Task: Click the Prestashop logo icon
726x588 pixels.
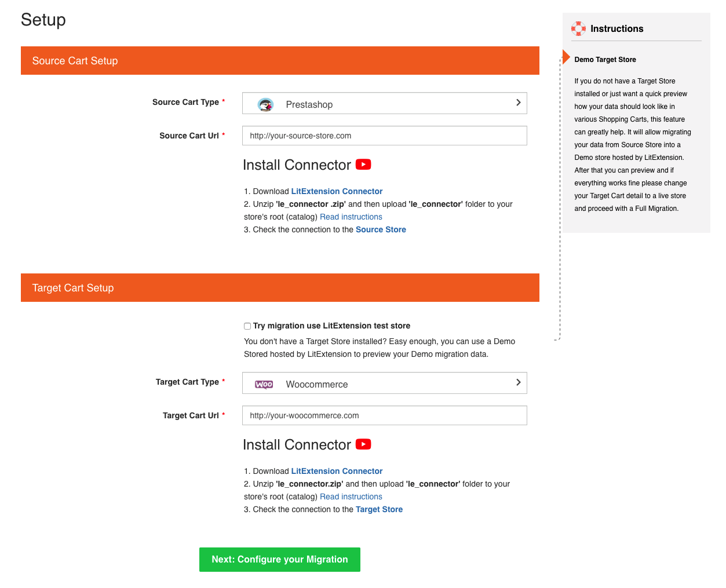Action: click(x=265, y=104)
